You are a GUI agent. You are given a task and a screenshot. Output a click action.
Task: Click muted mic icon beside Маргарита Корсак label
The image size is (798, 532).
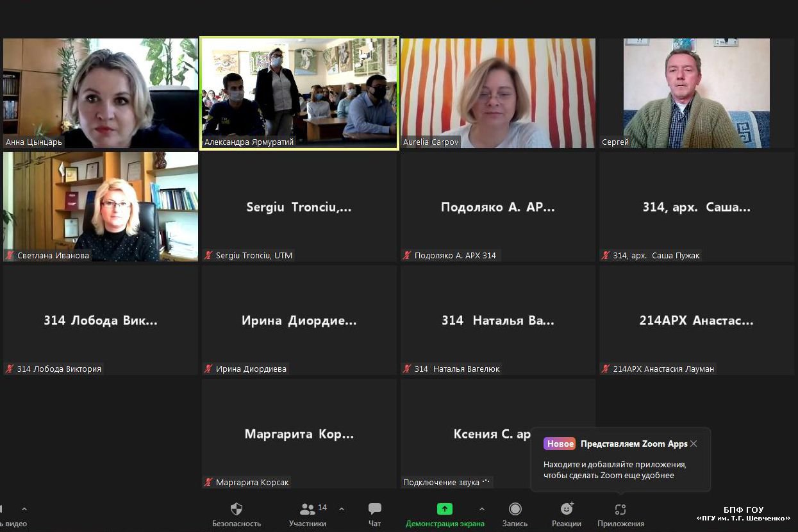click(x=208, y=482)
